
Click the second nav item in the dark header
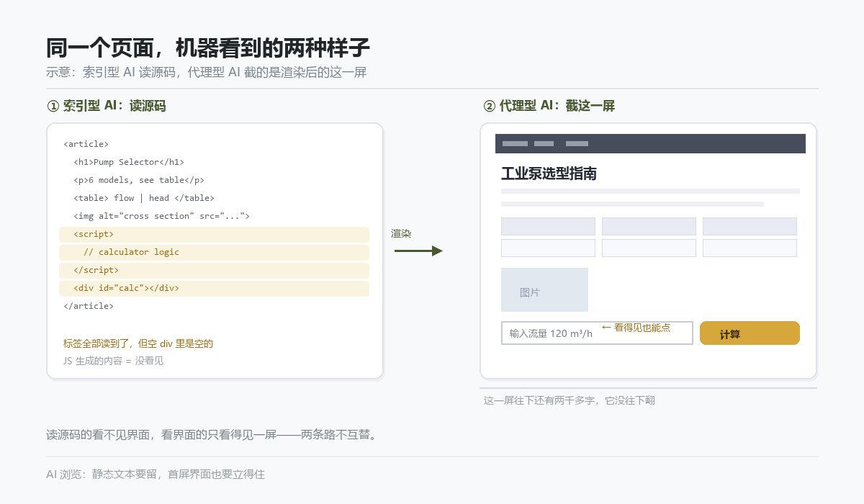[x=544, y=144]
